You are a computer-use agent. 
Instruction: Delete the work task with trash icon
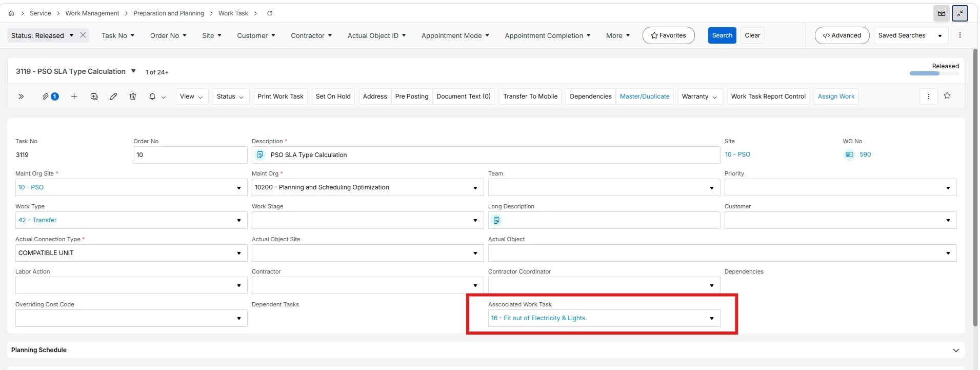click(x=133, y=96)
